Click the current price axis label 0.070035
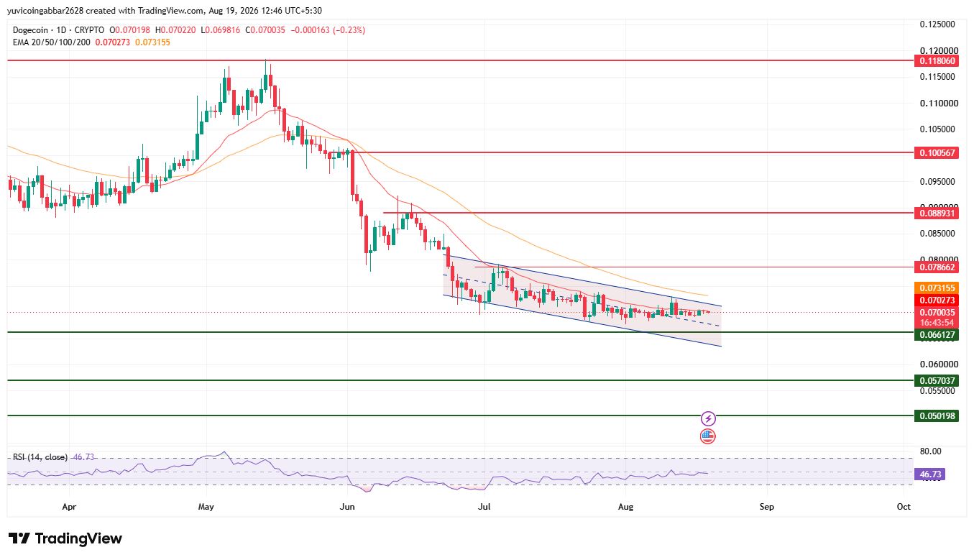The height and width of the screenshot is (560, 974). [x=938, y=313]
